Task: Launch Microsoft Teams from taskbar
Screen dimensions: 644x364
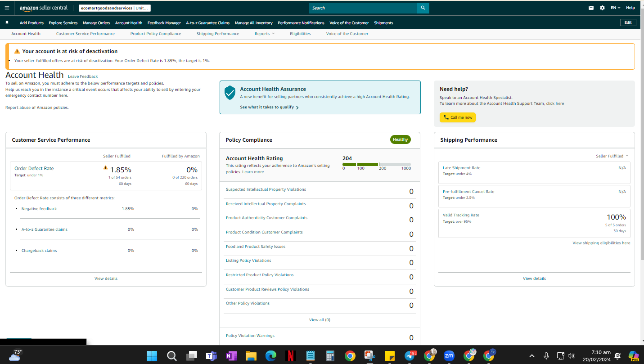Action: 211,356
